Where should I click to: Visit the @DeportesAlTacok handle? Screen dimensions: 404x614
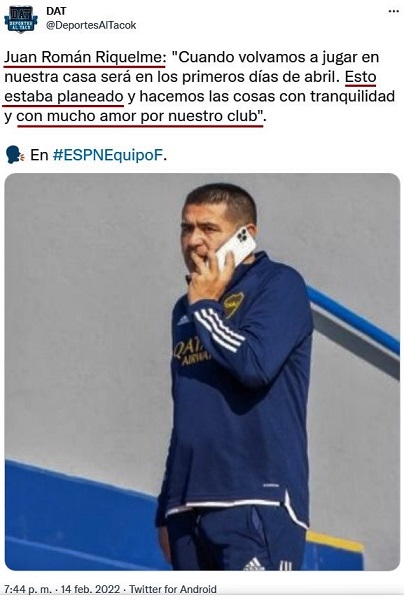point(91,25)
